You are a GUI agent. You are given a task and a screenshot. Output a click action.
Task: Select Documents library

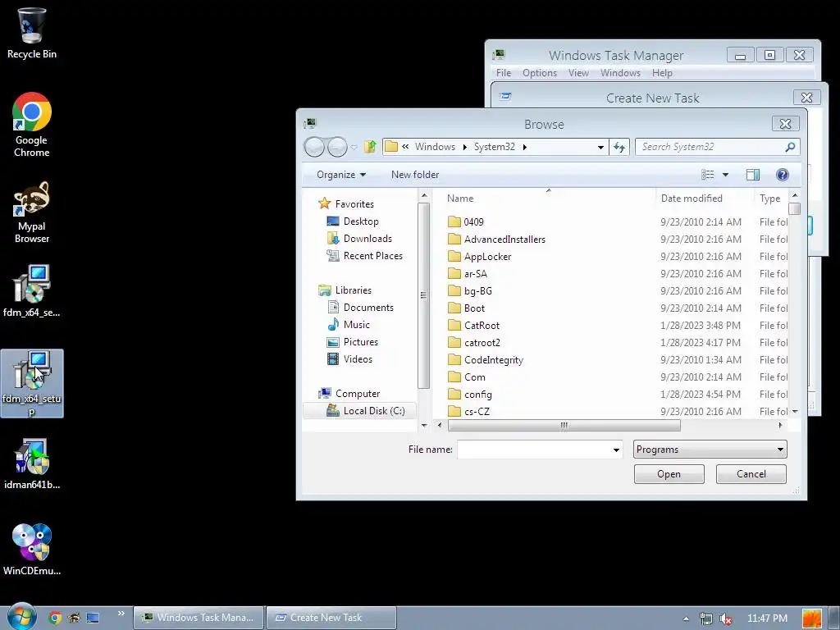(x=360, y=308)
